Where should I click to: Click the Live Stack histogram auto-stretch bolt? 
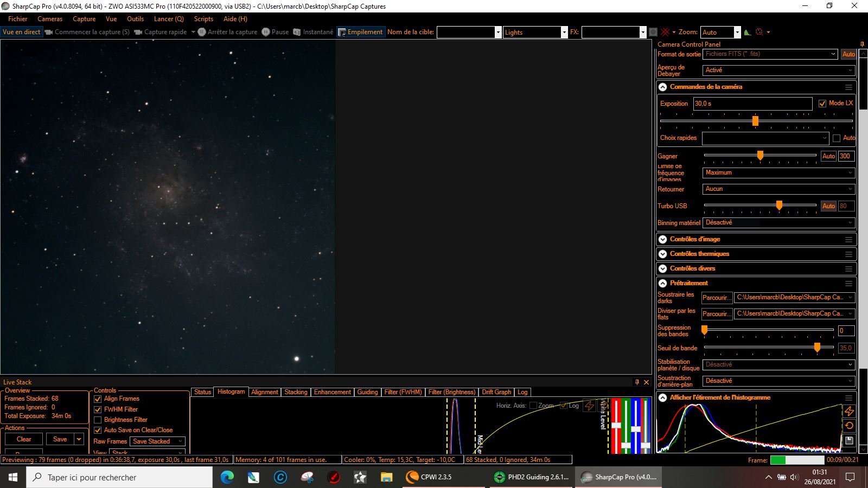(589, 406)
